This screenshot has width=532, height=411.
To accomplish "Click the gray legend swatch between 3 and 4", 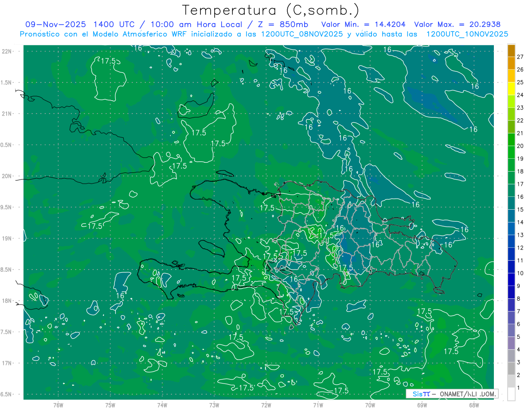I will pyautogui.click(x=511, y=356).
